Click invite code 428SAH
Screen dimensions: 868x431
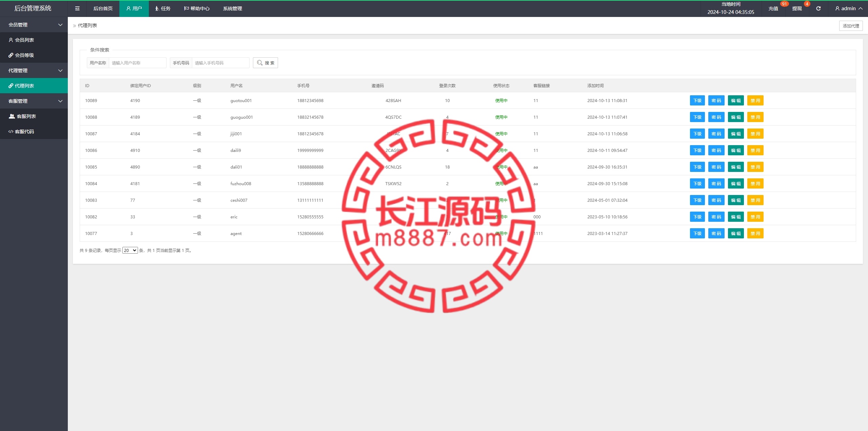point(393,101)
